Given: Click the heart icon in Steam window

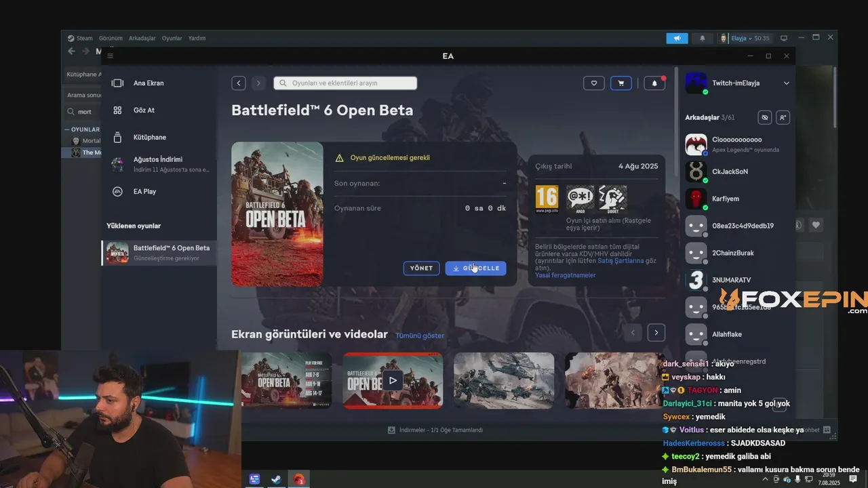Looking at the screenshot, I should click(x=816, y=225).
